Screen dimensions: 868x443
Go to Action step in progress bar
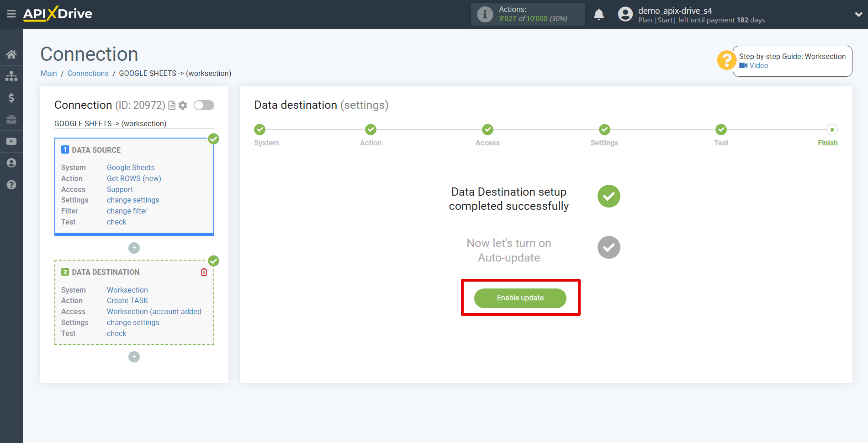tap(371, 130)
